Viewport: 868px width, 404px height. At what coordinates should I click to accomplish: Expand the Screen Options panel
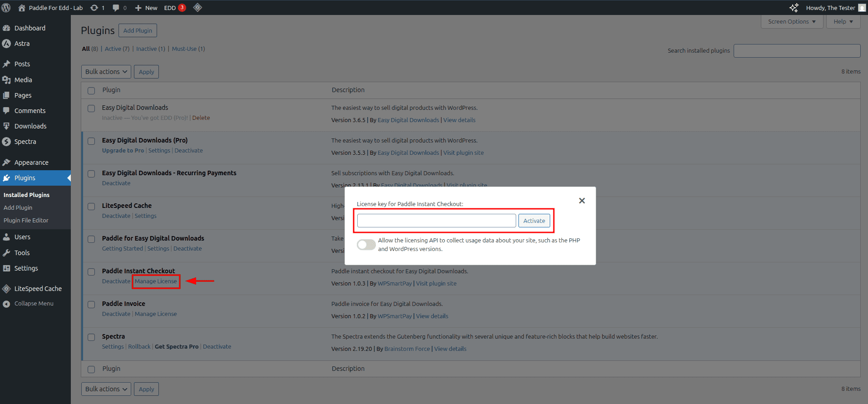(x=791, y=22)
